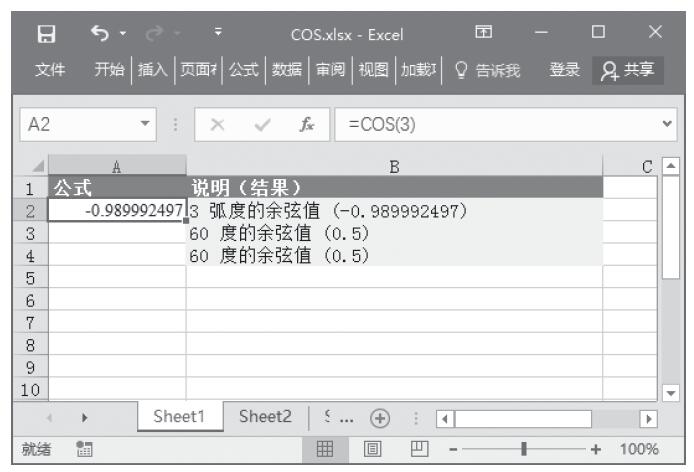Image resolution: width=694 pixels, height=472 pixels.
Task: Click the 登录 sign-in link
Action: (565, 69)
